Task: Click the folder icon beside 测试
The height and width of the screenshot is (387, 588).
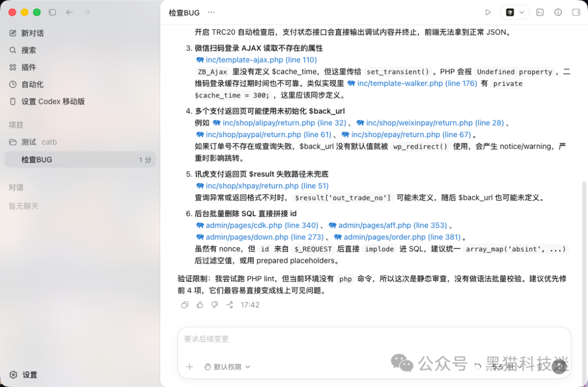Action: (x=13, y=142)
